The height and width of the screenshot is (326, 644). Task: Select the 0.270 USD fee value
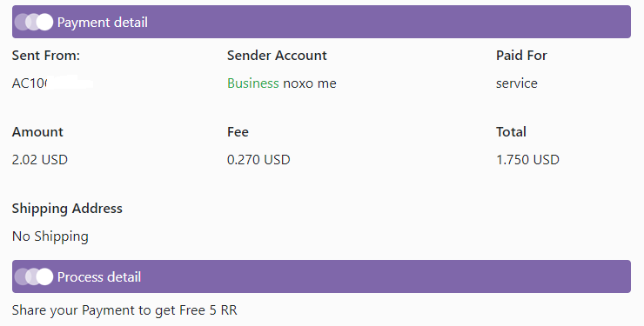258,159
